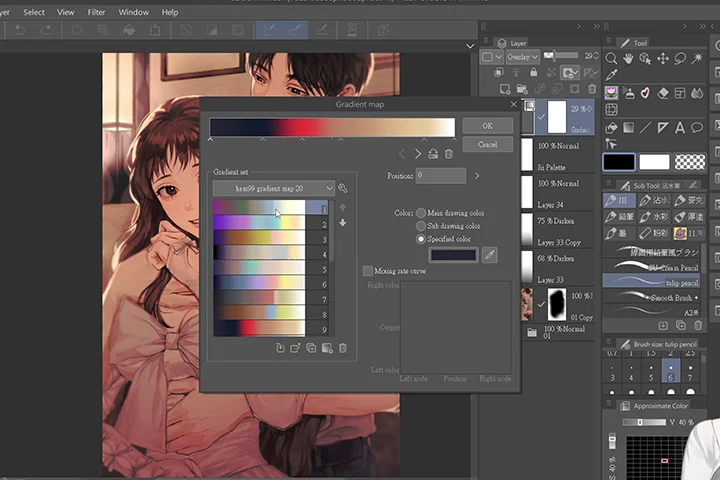This screenshot has height=480, width=720.
Task: Click the Position input field
Action: (441, 176)
